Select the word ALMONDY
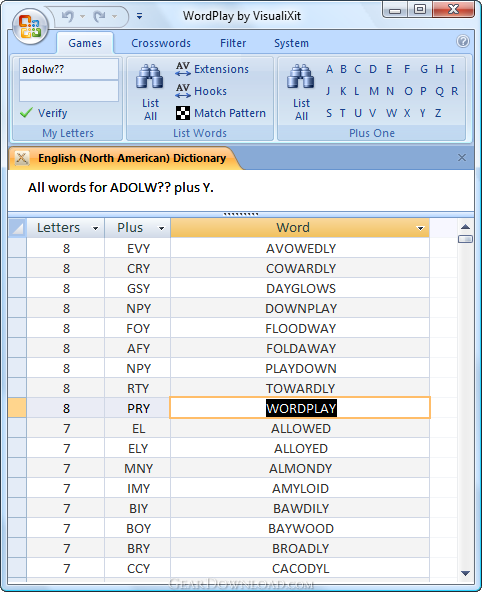This screenshot has height=592, width=482. point(301,469)
